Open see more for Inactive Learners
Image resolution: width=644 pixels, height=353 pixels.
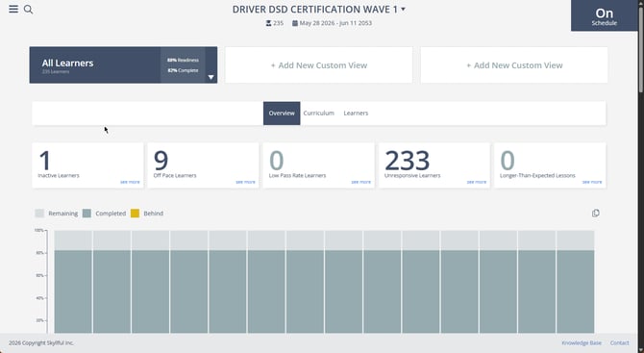(130, 182)
